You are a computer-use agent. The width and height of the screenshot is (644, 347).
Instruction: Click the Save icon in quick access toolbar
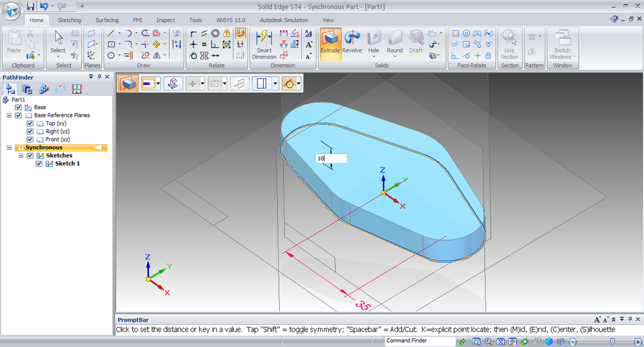pyautogui.click(x=30, y=6)
